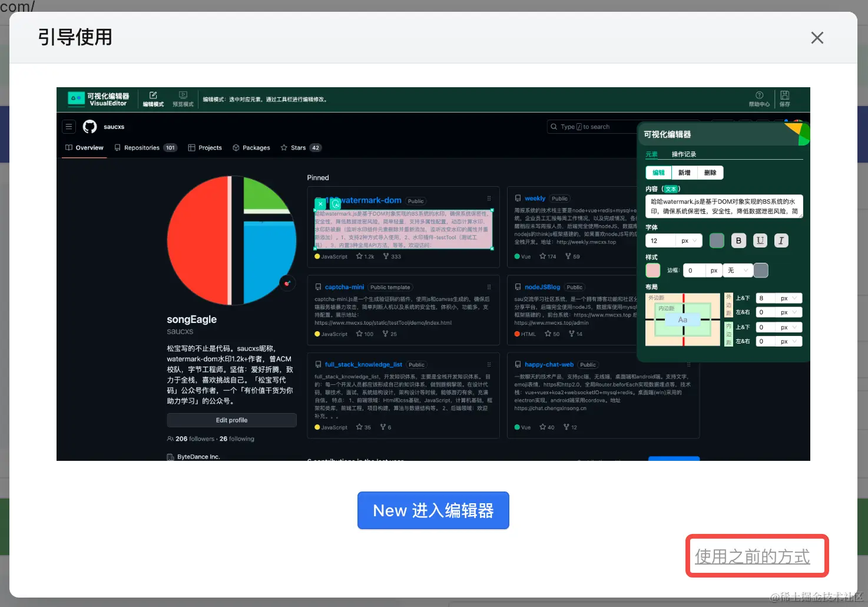Click the Edit profile button

(x=231, y=420)
